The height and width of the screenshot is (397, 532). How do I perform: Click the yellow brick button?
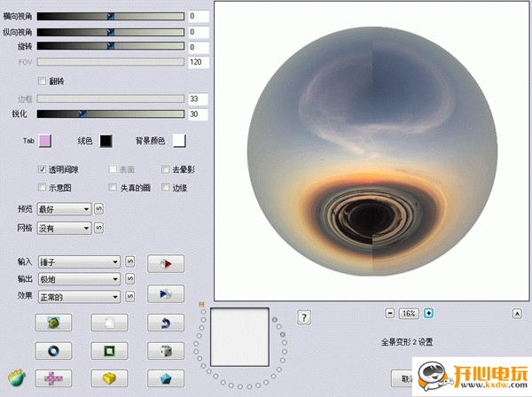[x=109, y=378]
